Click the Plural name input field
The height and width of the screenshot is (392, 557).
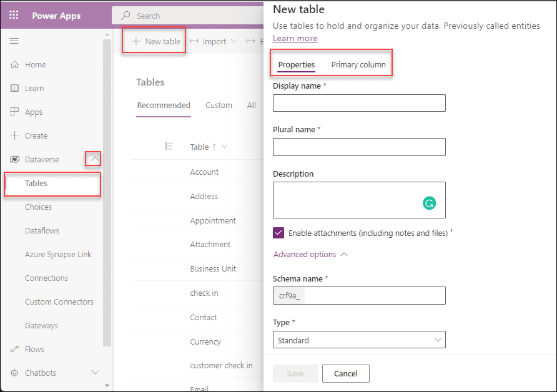click(359, 147)
